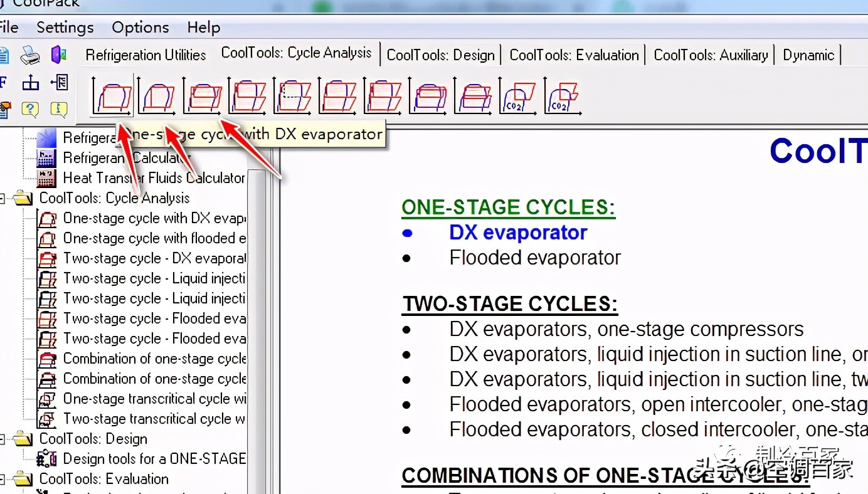The image size is (868, 494).
Task: Select the CoolTools: Cycle Analysis folder node
Action: (x=102, y=198)
